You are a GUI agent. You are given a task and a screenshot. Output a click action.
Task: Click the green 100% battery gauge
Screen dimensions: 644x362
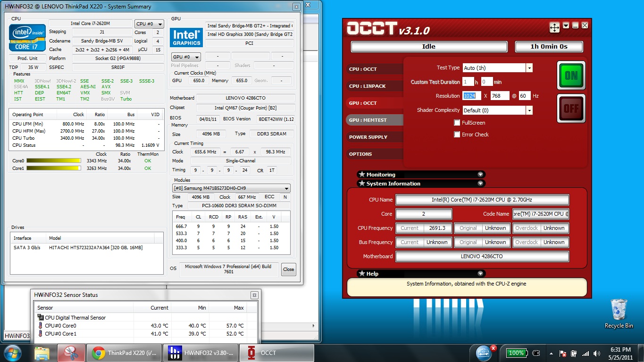[x=517, y=353]
